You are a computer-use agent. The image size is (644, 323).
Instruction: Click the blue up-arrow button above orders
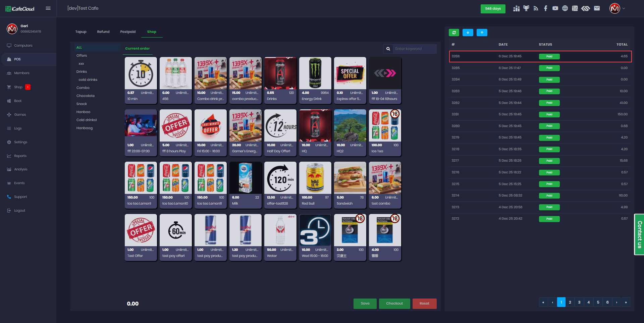point(482,33)
